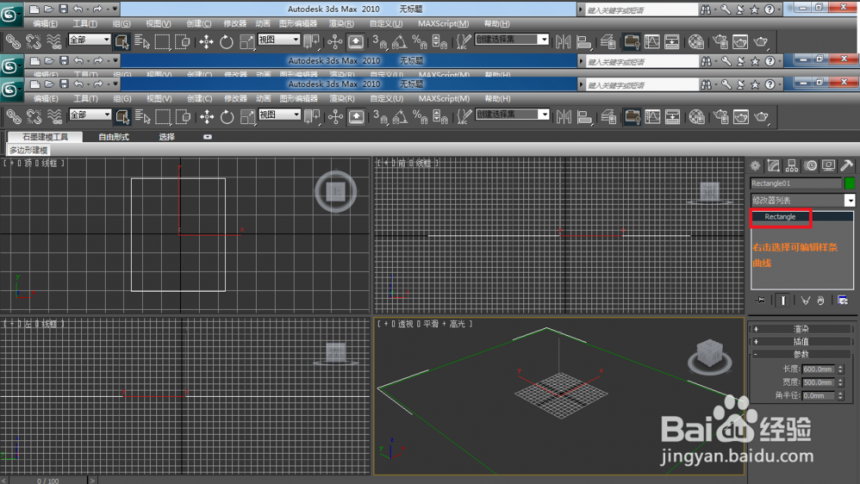Open the 创建选择集 named selection dropdown in front toolbar
The width and height of the screenshot is (860, 484).
coord(512,114)
